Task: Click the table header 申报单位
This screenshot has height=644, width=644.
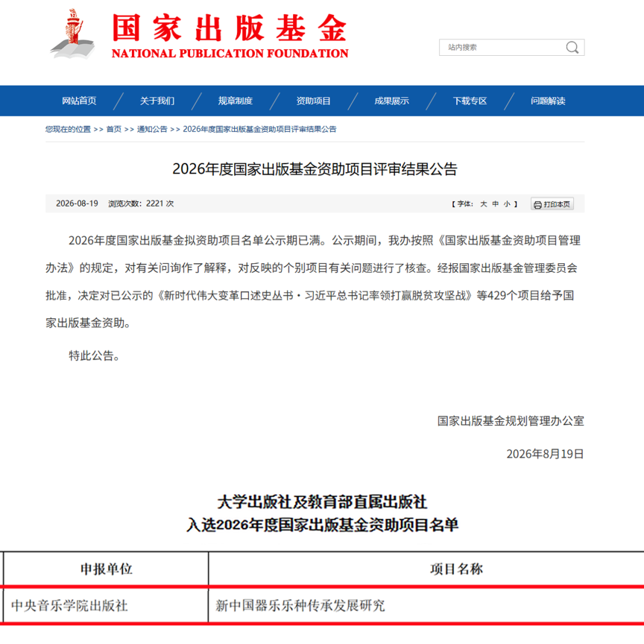Action: point(107,569)
